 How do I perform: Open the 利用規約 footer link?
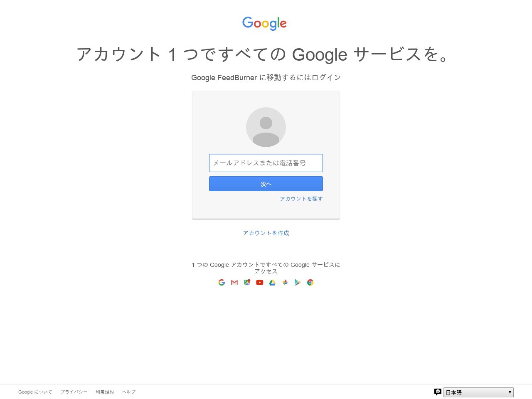tap(105, 392)
